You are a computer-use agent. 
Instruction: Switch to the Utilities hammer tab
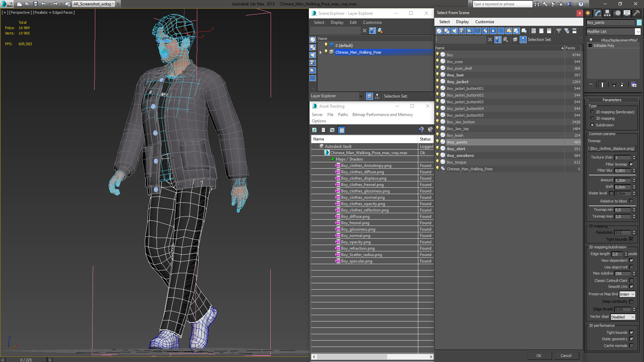coord(636,13)
